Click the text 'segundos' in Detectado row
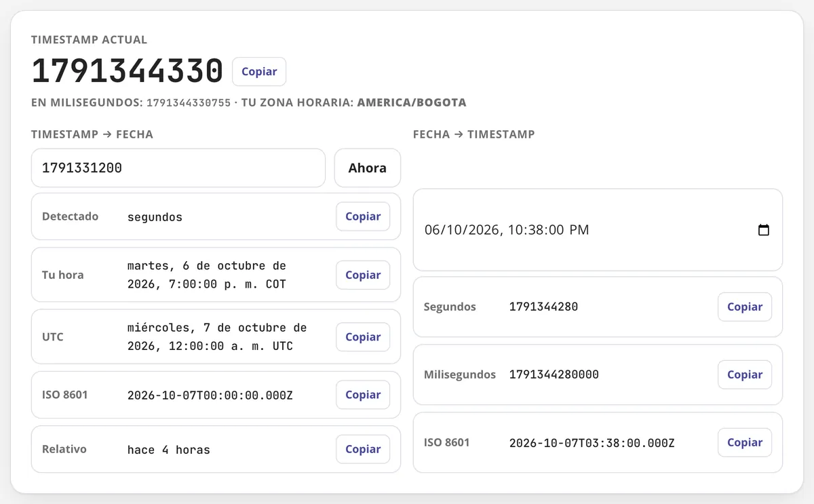This screenshot has height=504, width=814. click(155, 217)
